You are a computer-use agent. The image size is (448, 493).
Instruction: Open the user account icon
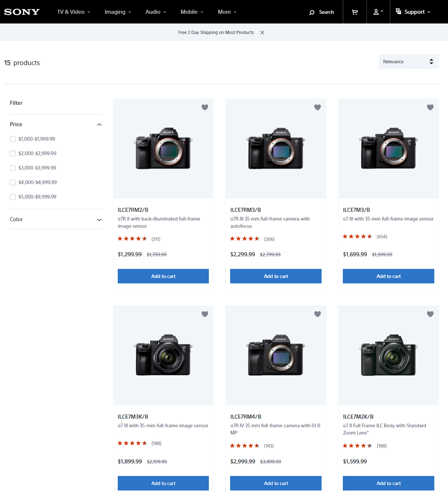pos(376,12)
